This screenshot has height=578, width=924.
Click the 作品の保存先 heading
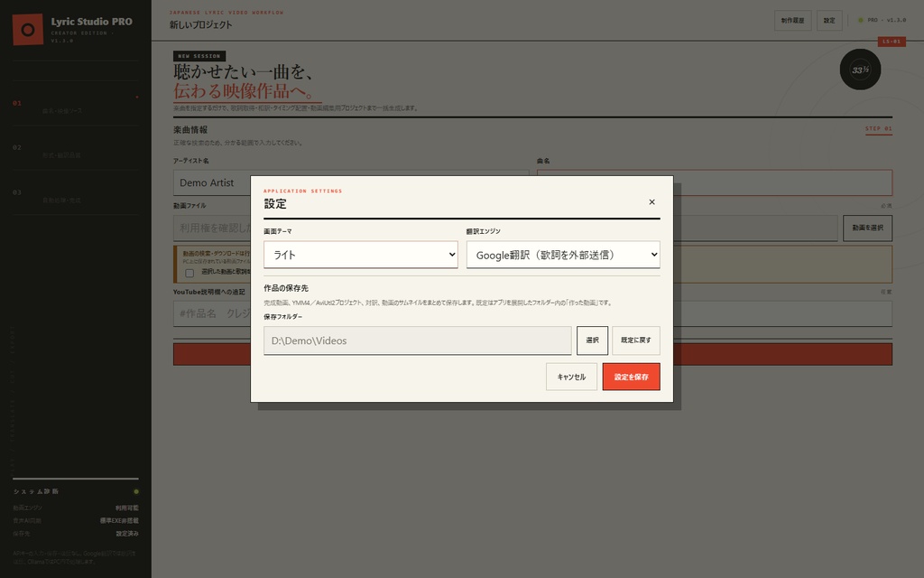coord(286,288)
